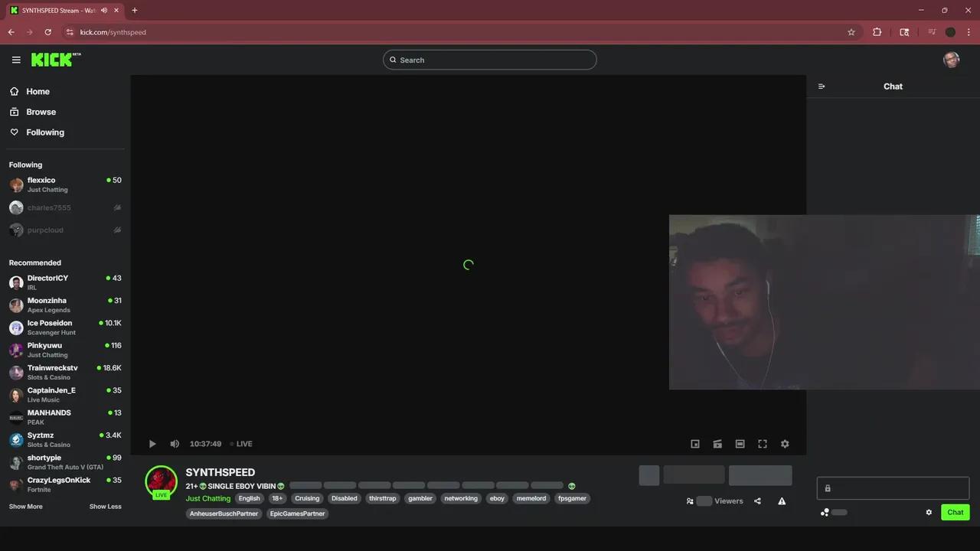Select the networking tag

pyautogui.click(x=461, y=498)
